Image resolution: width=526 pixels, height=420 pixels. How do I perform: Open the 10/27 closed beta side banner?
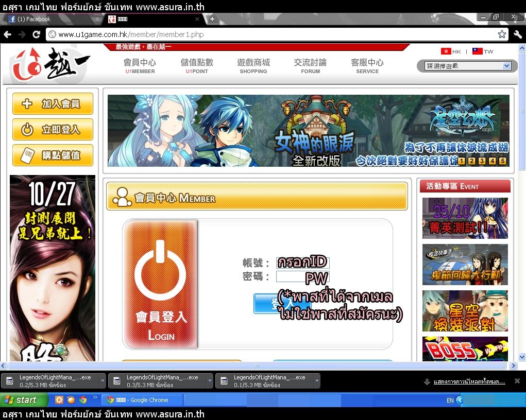[53, 268]
